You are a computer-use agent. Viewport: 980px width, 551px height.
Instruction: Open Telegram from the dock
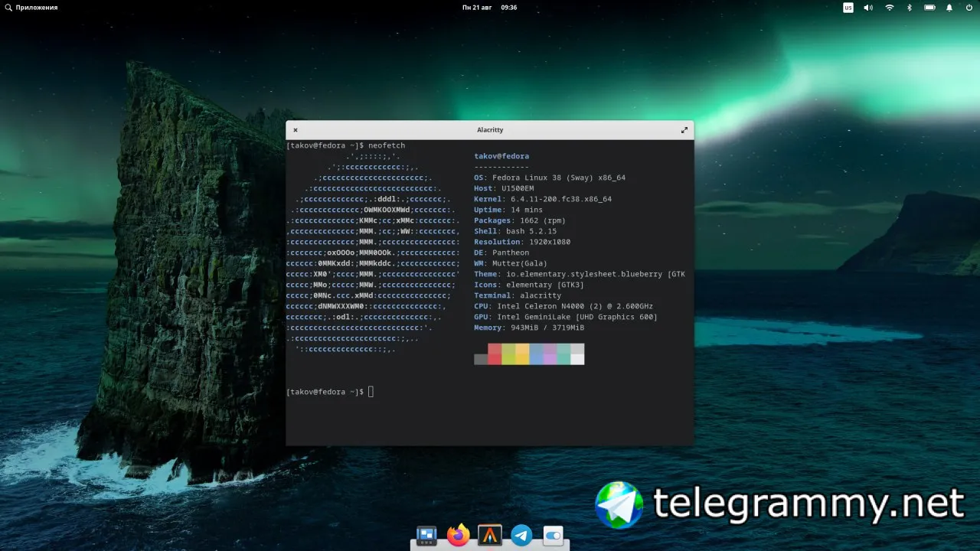(522, 535)
